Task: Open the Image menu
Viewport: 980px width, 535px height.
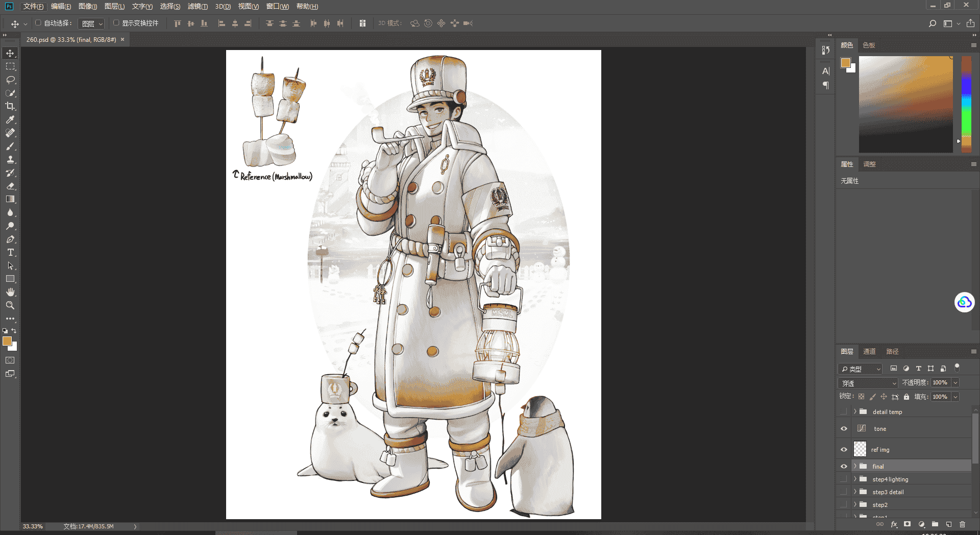Action: click(x=88, y=6)
